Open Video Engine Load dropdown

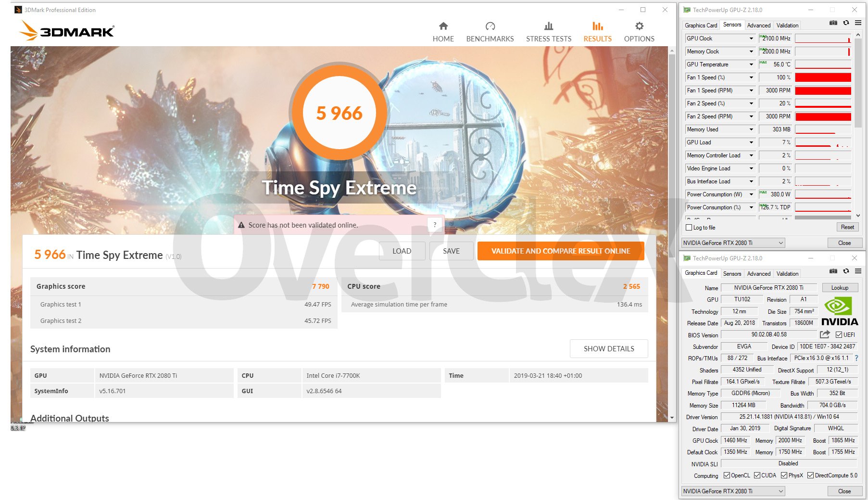click(x=751, y=168)
